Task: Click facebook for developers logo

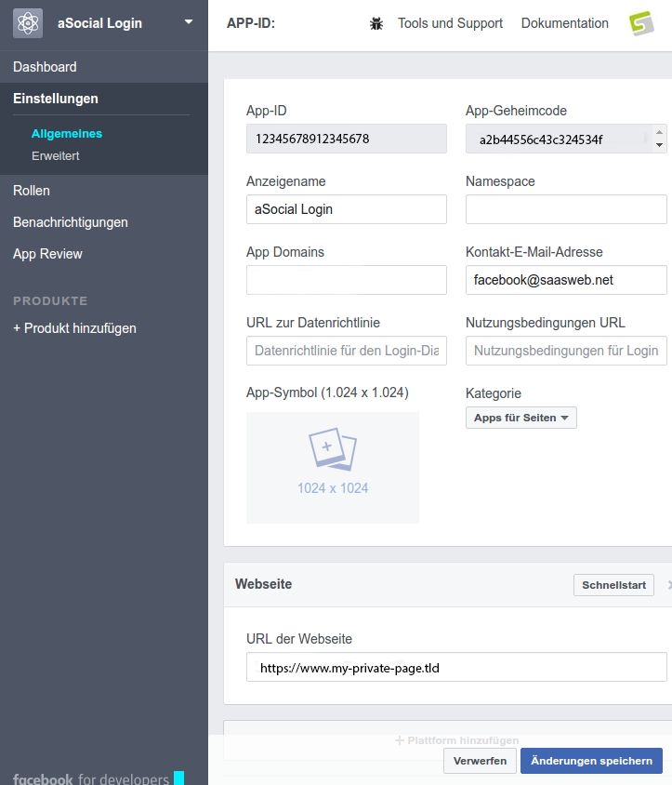Action: [x=99, y=778]
